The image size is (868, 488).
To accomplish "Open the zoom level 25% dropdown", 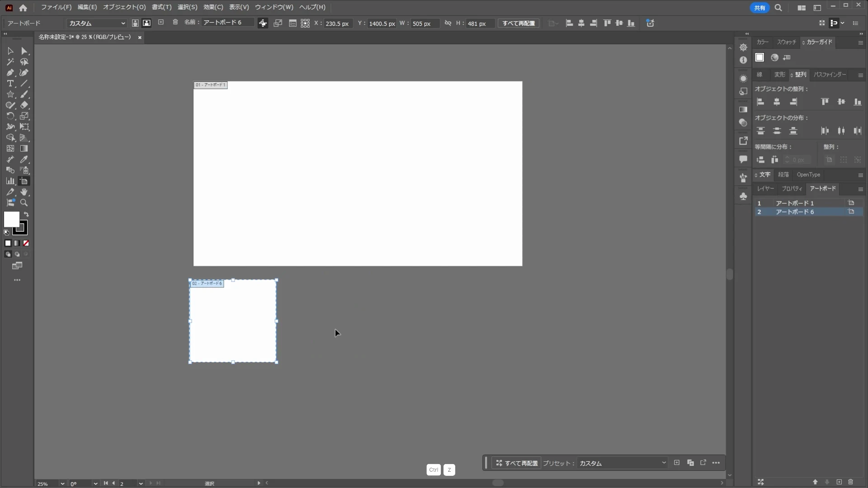I will 62,483.
